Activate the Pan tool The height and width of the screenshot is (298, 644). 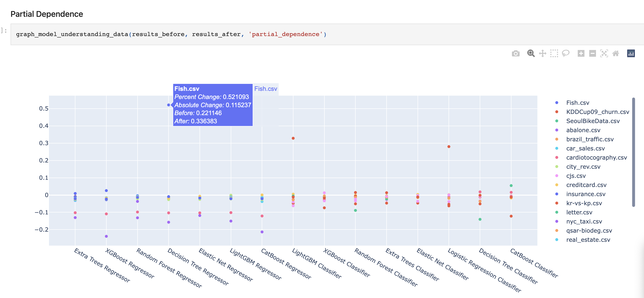(542, 54)
